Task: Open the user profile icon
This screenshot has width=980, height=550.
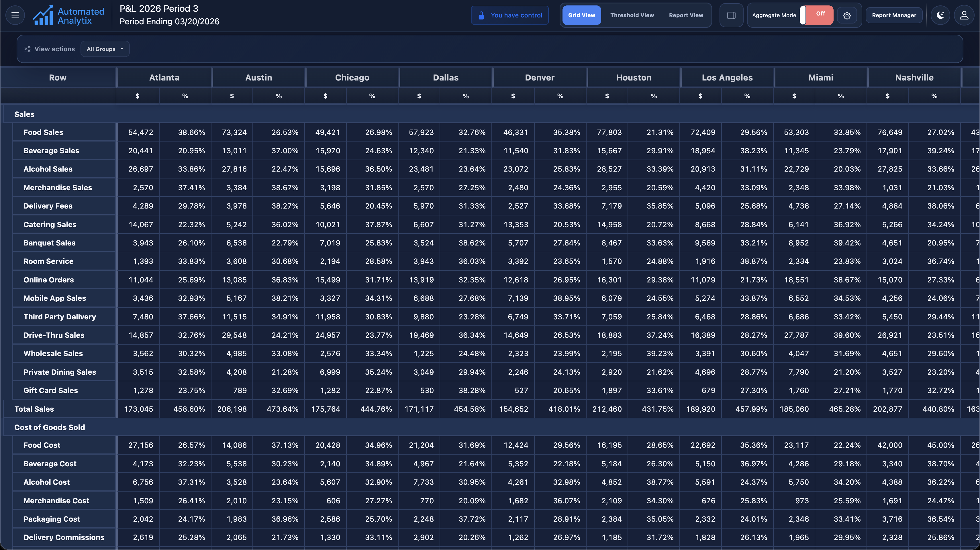Action: click(x=964, y=15)
